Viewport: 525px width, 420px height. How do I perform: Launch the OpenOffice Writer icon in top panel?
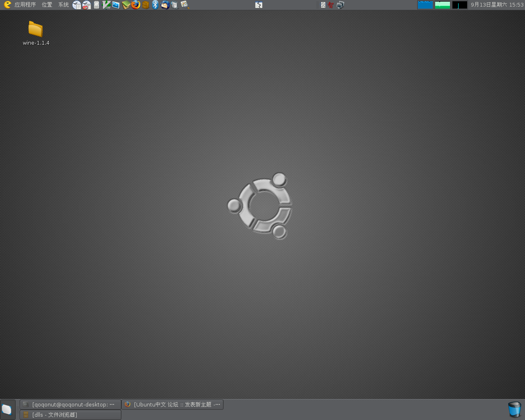click(77, 5)
